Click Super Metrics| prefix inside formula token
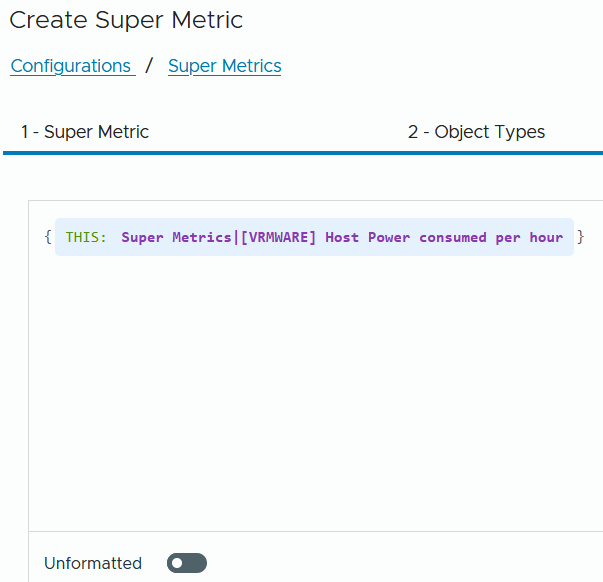This screenshot has height=582, width=603. (180, 237)
